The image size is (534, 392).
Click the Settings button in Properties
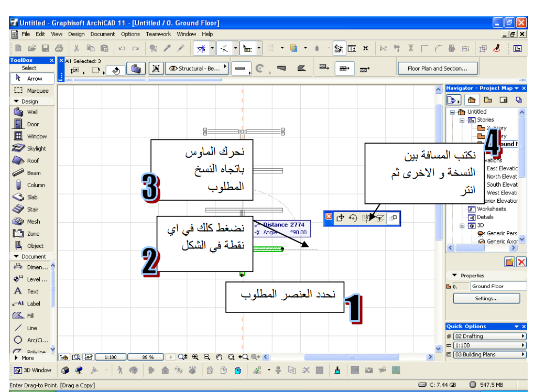[486, 299]
